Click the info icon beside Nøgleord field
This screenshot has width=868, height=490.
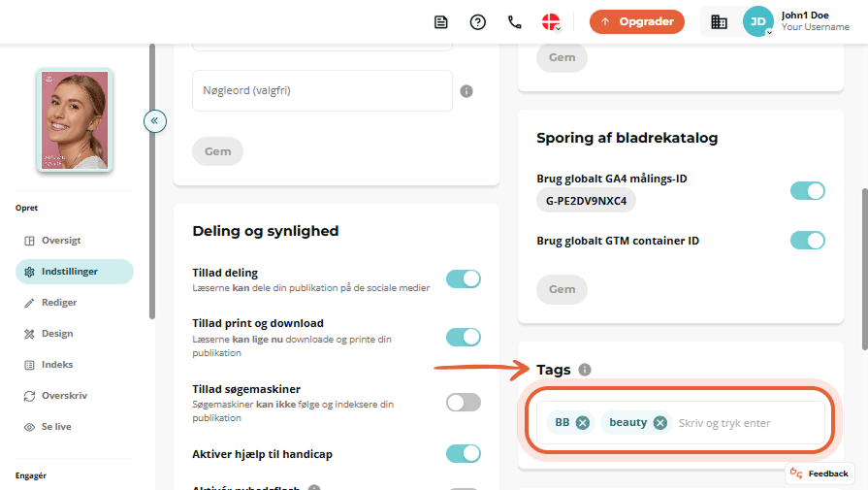(466, 91)
